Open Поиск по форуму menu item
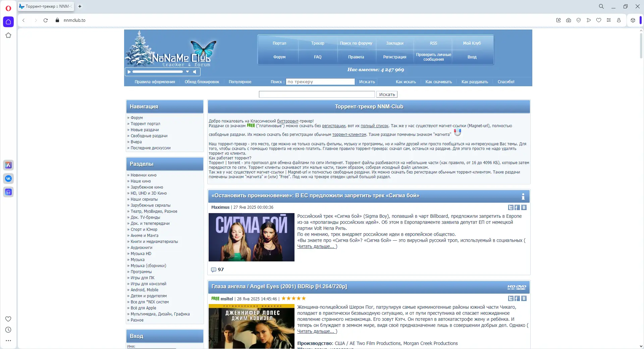Screen dimensions: 644x349 click(x=356, y=43)
